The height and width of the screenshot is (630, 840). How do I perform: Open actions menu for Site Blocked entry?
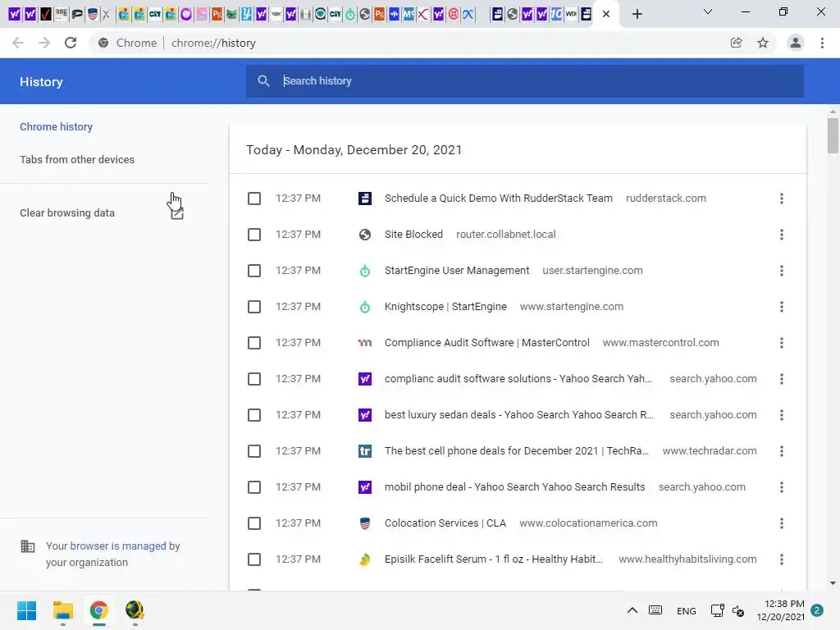point(782,235)
